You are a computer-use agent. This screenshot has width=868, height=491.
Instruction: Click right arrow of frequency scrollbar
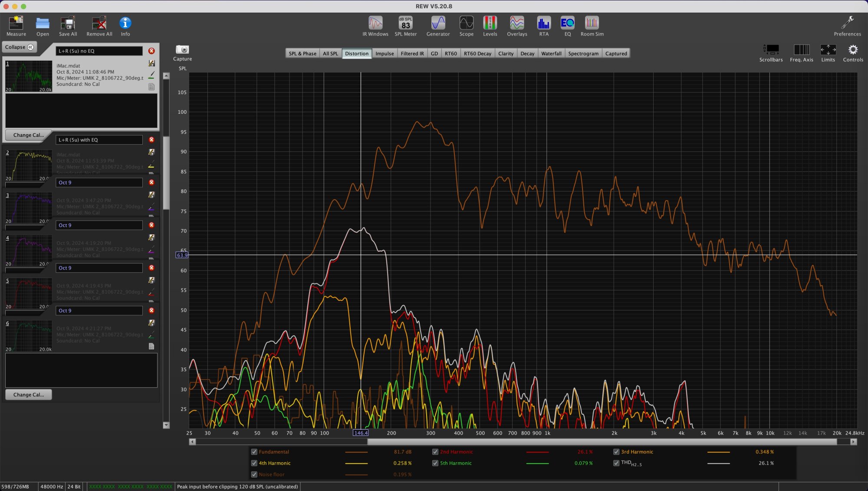(x=853, y=442)
